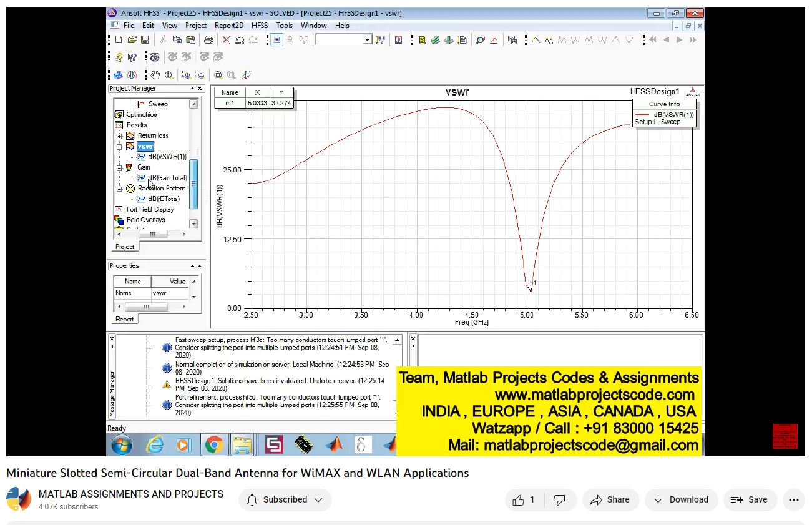Screen dimensions: 812x525
Task: Expand the Return loss tree node
Action: 119,135
